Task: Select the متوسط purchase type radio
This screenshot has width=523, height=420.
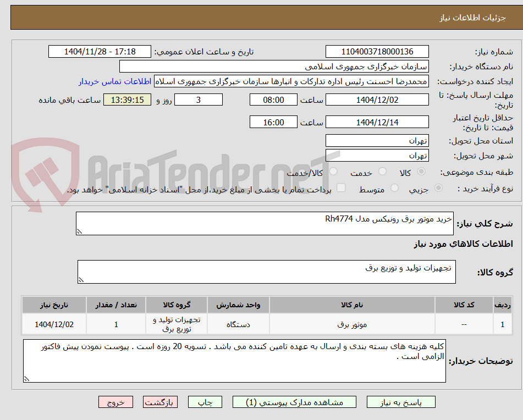Action: 394,188
